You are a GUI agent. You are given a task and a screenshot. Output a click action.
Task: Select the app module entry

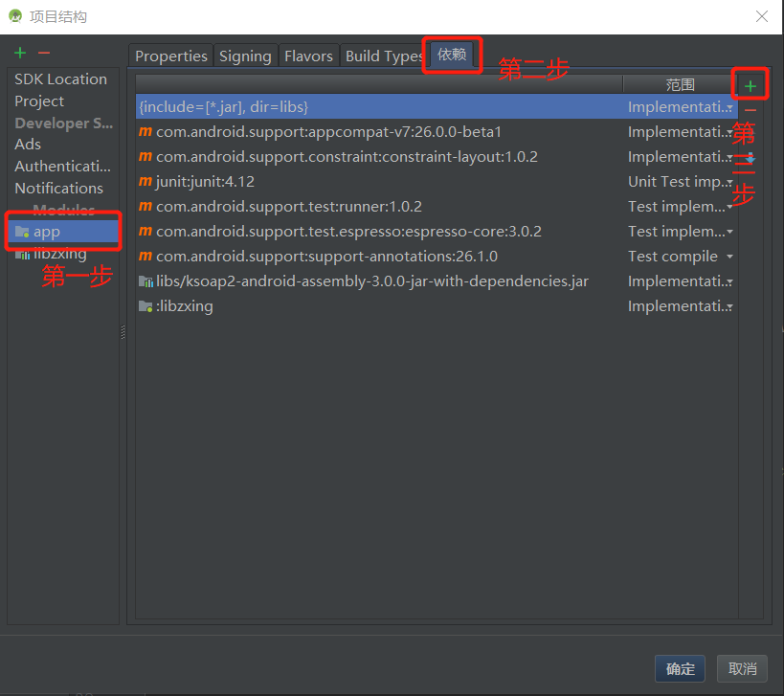pos(63,232)
